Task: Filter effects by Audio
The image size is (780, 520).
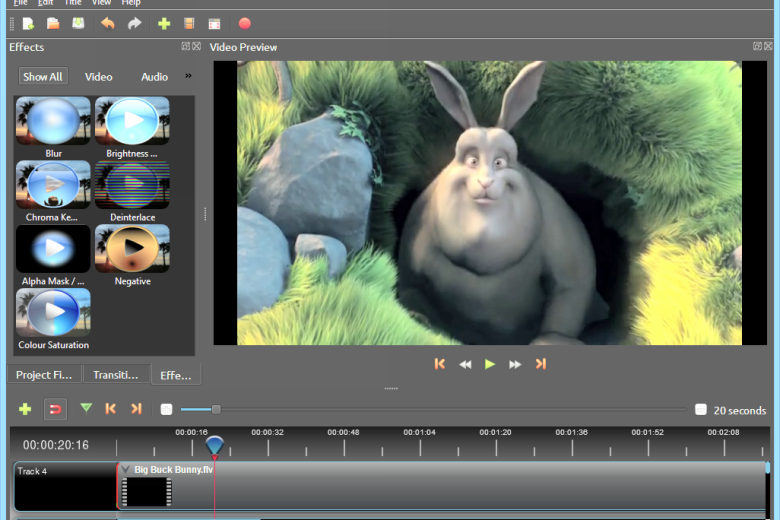Action: coord(154,77)
